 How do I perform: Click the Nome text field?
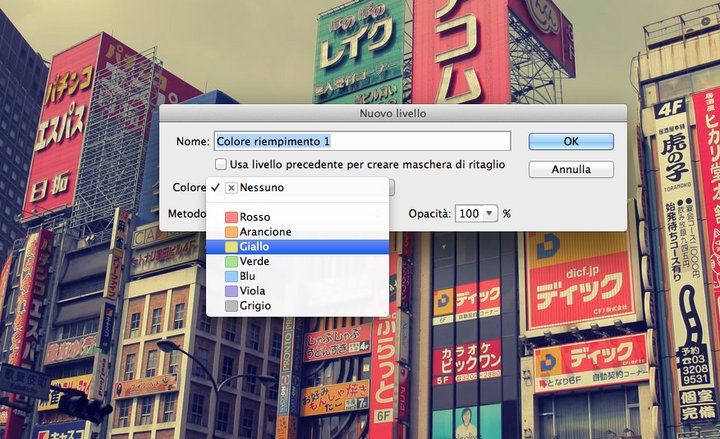(362, 141)
